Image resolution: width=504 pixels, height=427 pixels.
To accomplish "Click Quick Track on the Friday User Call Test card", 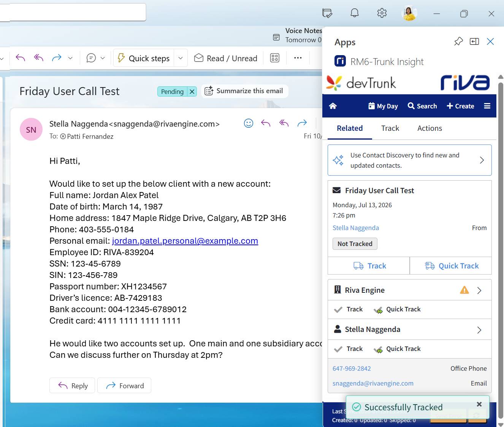I will (x=451, y=266).
